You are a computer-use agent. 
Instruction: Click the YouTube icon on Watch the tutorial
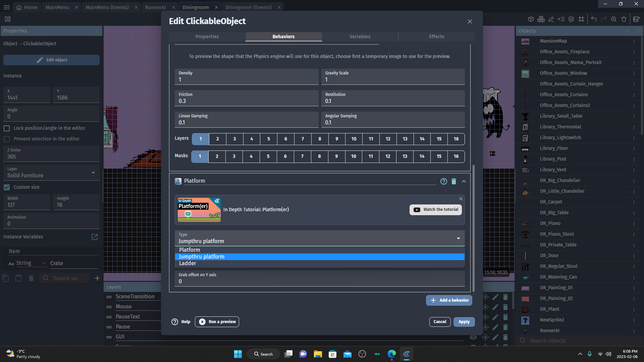coord(417,210)
